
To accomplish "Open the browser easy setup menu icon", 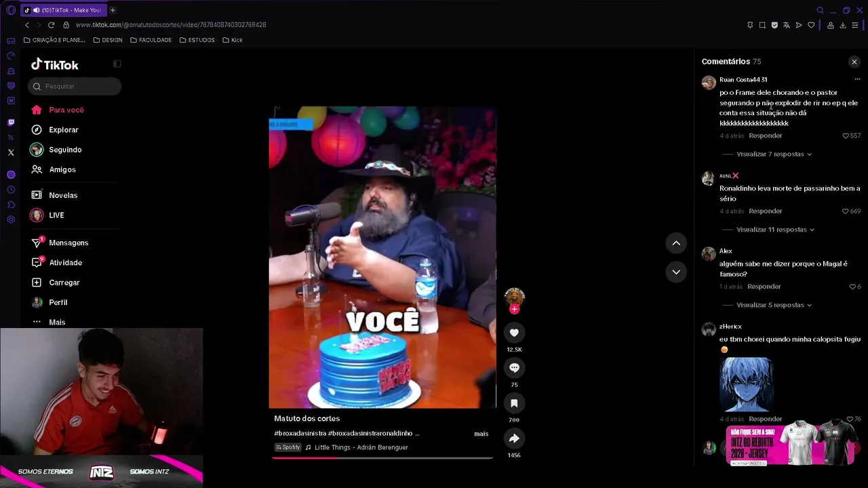I will pos(856,25).
